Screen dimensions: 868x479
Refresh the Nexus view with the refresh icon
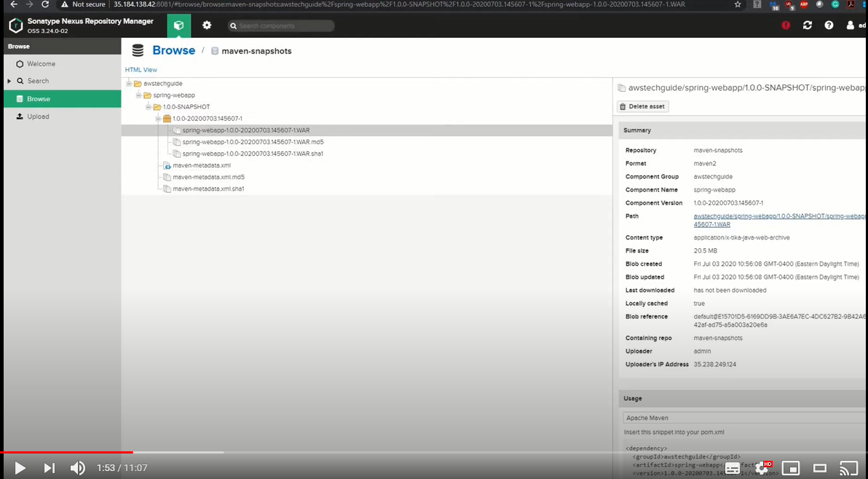[x=807, y=25]
